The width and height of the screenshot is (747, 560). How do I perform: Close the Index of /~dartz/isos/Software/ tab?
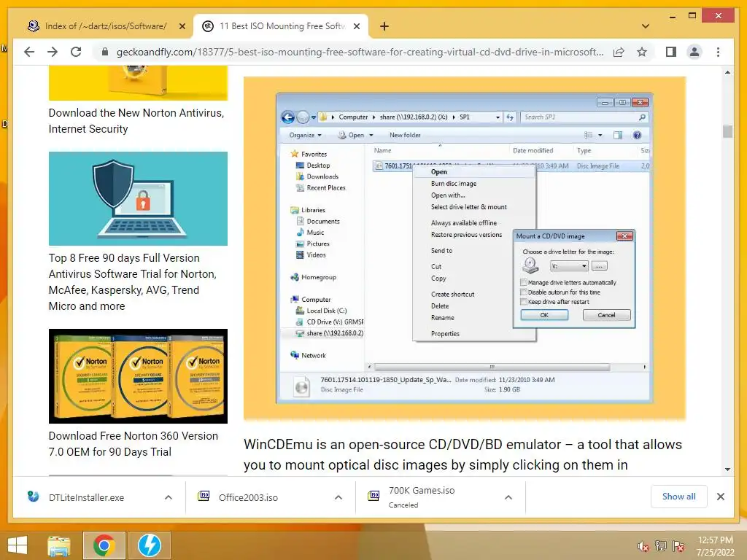(182, 26)
